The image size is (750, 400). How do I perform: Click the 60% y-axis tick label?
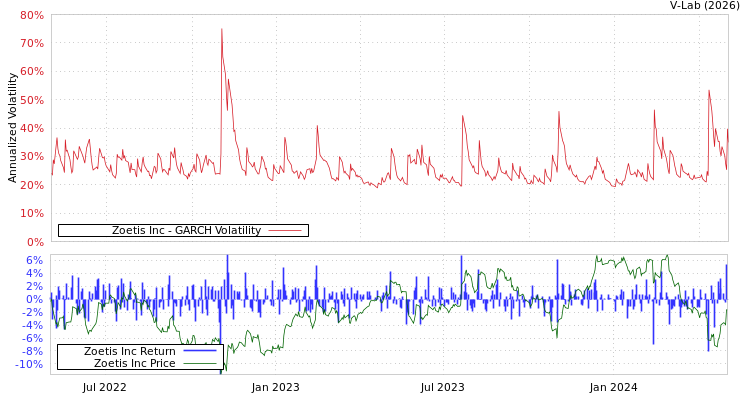point(31,72)
